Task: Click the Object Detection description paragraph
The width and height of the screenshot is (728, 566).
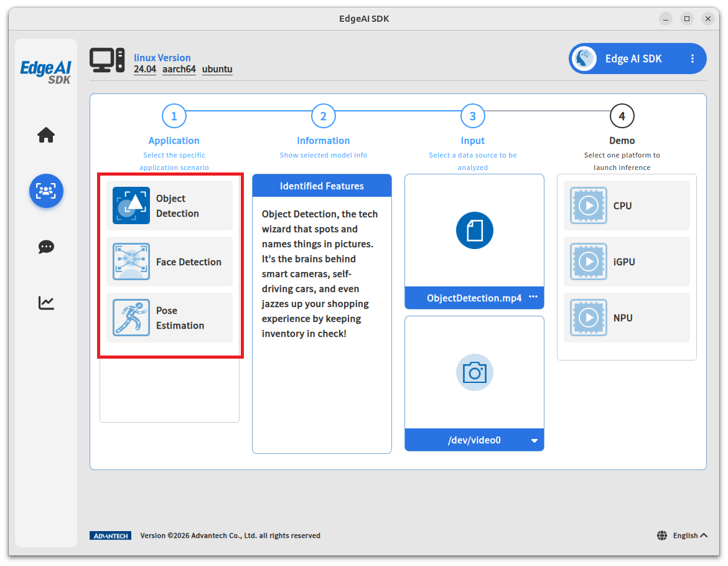Action: tap(319, 274)
